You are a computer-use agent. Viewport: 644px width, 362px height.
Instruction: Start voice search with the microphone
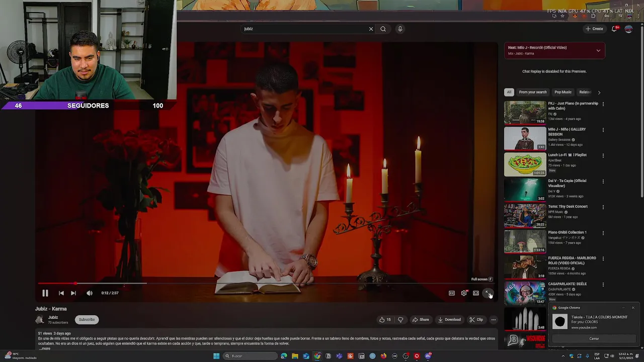pyautogui.click(x=400, y=29)
